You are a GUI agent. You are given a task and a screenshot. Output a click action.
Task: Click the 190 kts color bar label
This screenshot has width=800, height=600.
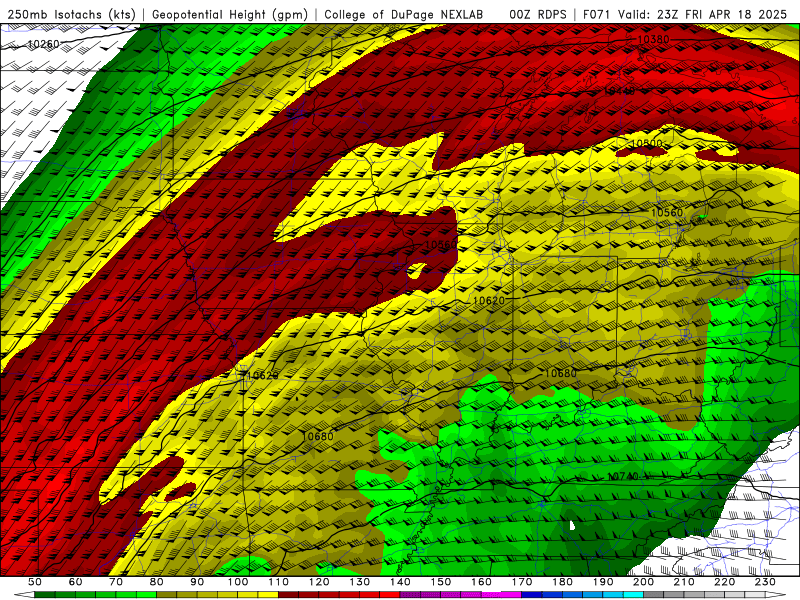[603, 582]
